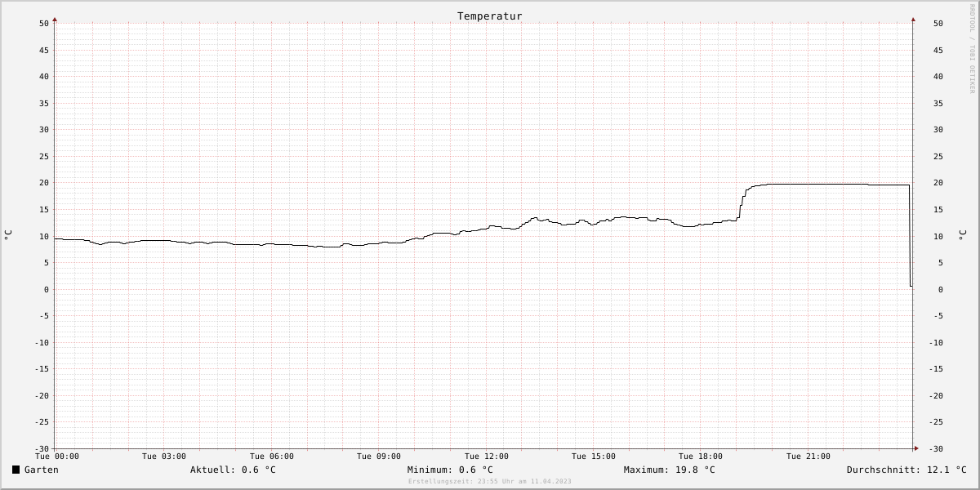This screenshot has width=980, height=490.
Task: Select the Durchschnitt: 12.1 °C value
Action: click(906, 470)
